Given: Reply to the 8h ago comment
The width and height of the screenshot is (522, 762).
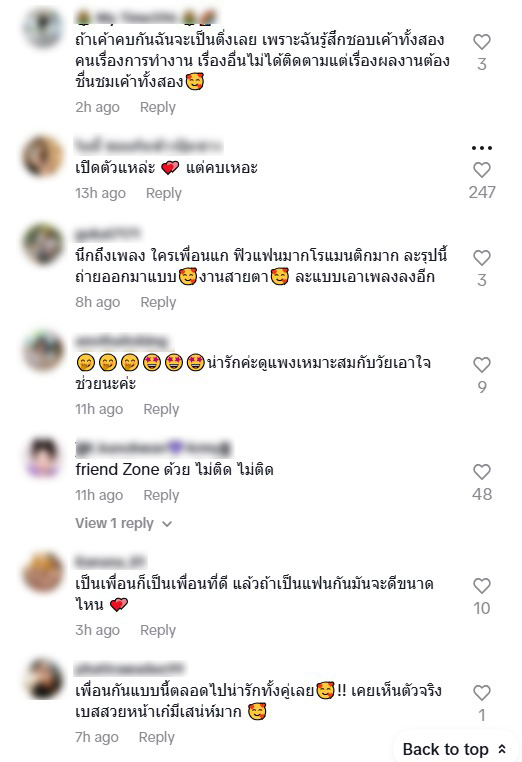Looking at the screenshot, I should tap(158, 302).
